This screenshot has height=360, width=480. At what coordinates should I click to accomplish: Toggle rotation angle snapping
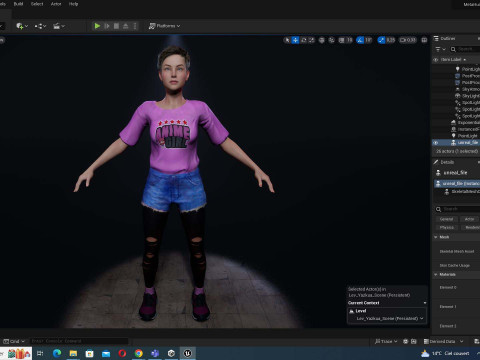click(x=360, y=40)
